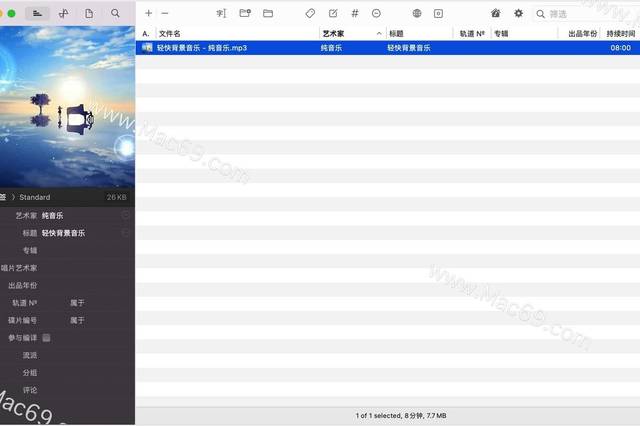Click the hash numbering icon
The height and width of the screenshot is (426, 640).
click(354, 13)
